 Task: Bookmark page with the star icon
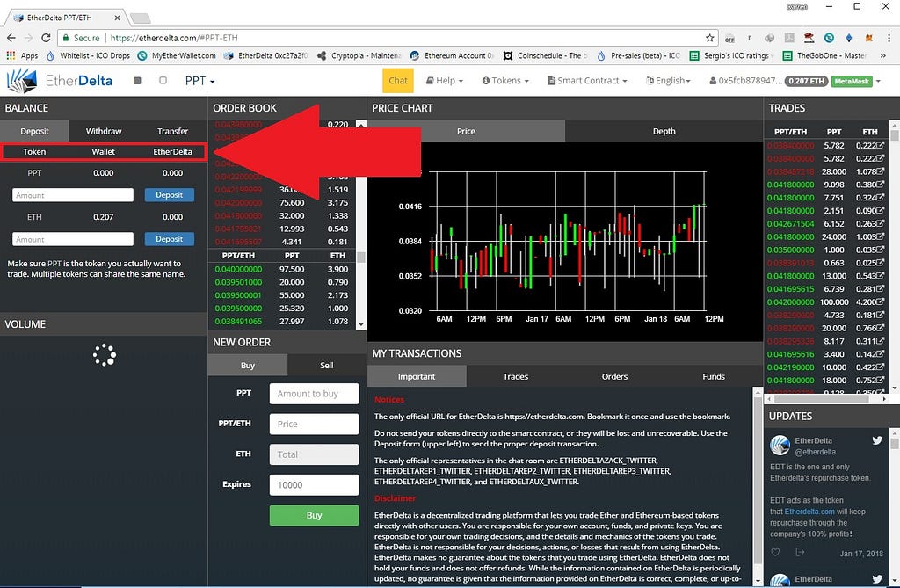710,38
